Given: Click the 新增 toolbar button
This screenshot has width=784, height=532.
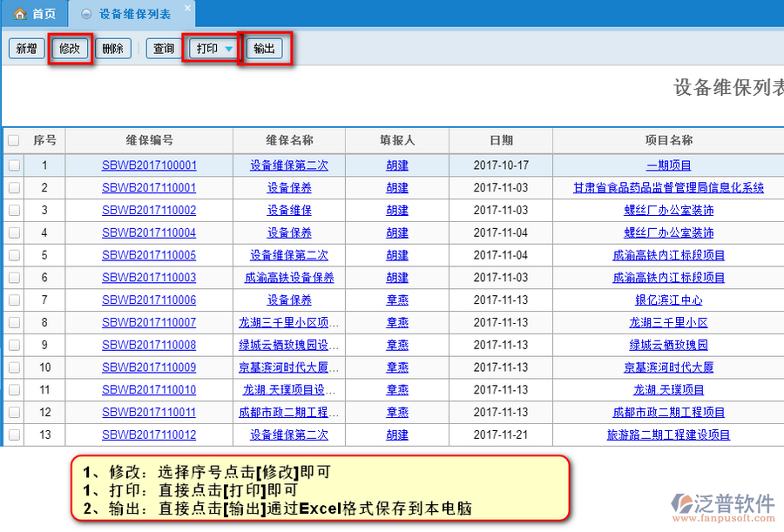Looking at the screenshot, I should (26, 49).
